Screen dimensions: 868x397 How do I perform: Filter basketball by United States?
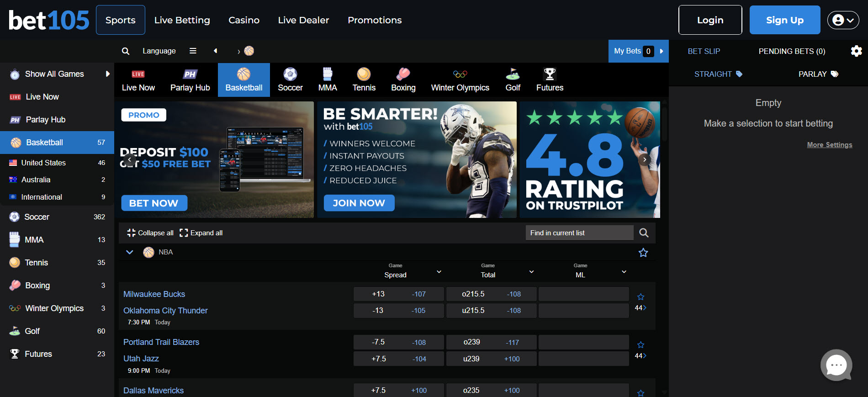coord(57,163)
